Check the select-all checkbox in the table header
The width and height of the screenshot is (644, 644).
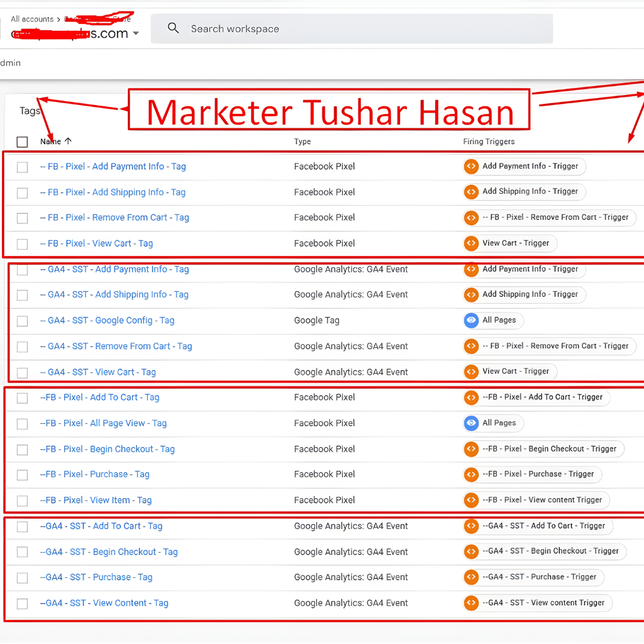22,142
